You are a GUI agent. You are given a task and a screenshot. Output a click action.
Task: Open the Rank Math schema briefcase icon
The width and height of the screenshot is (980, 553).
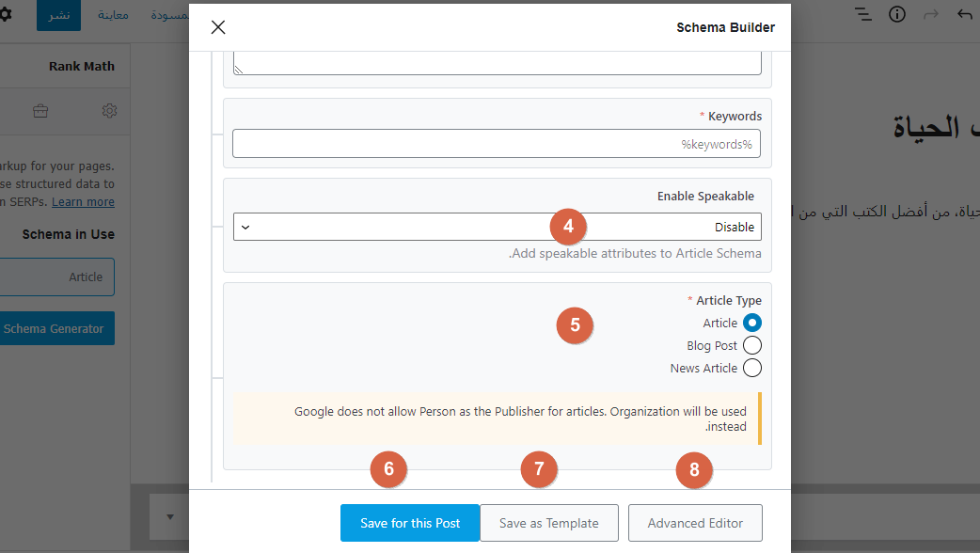coord(40,111)
